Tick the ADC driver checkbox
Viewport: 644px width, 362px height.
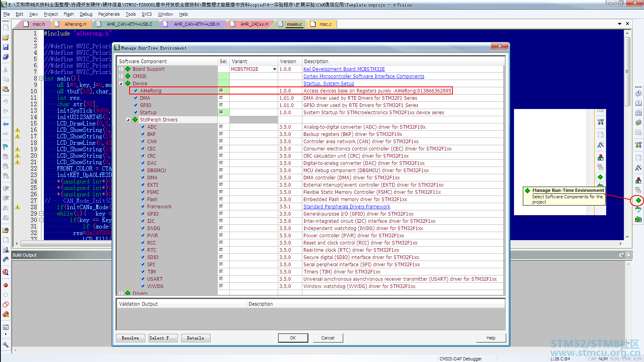tap(221, 127)
